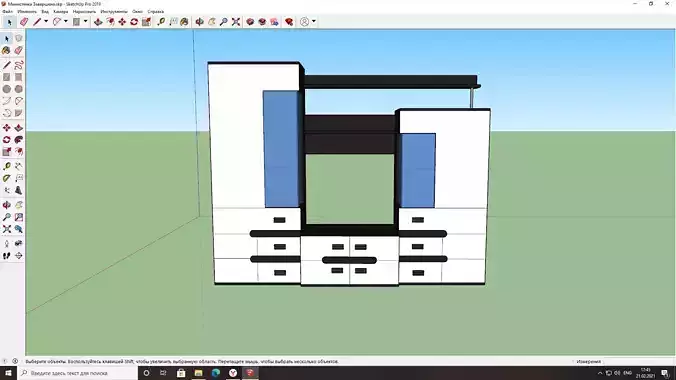This screenshot has width=676, height=380.
Task: Select the Paint Bucket tool in top toolbar
Action: 185,22
